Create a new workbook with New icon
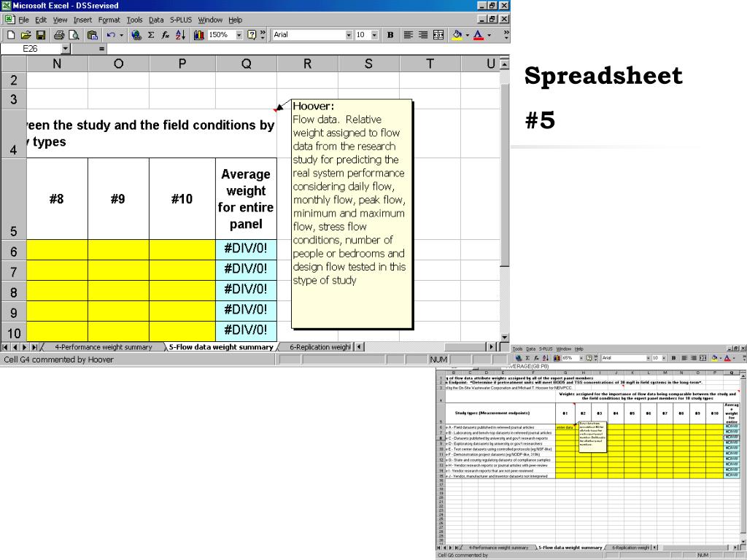This screenshot has width=747, height=560. (x=11, y=35)
